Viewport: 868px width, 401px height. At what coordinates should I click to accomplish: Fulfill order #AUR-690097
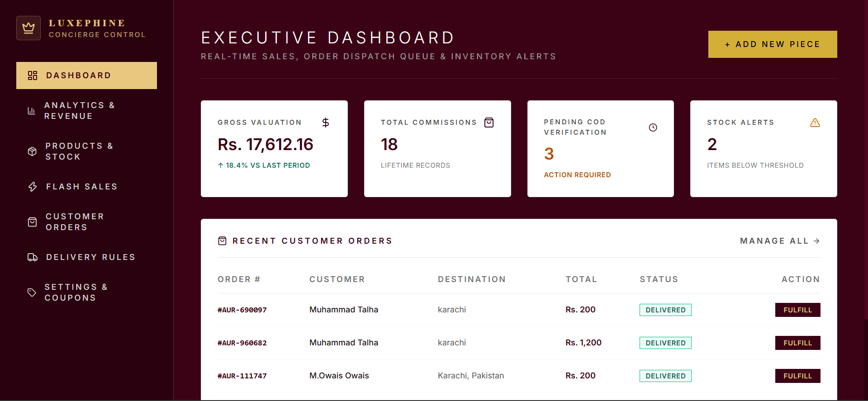coord(797,310)
